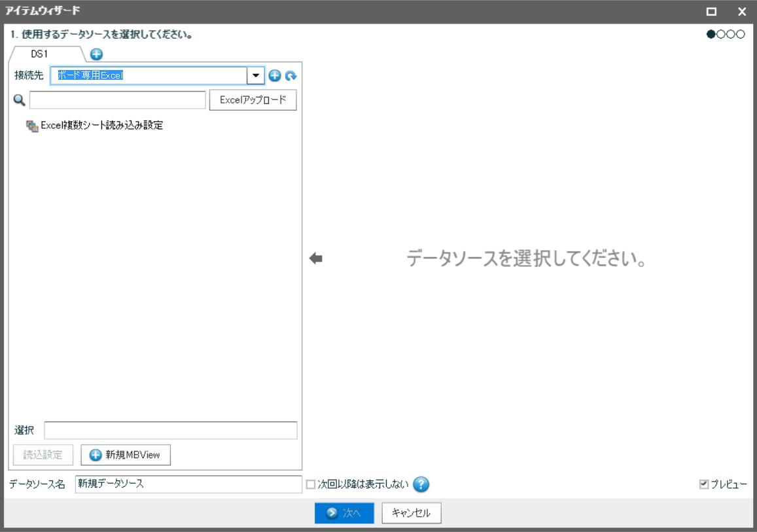Click the データソース名 text field
This screenshot has height=532, width=757.
(x=188, y=484)
